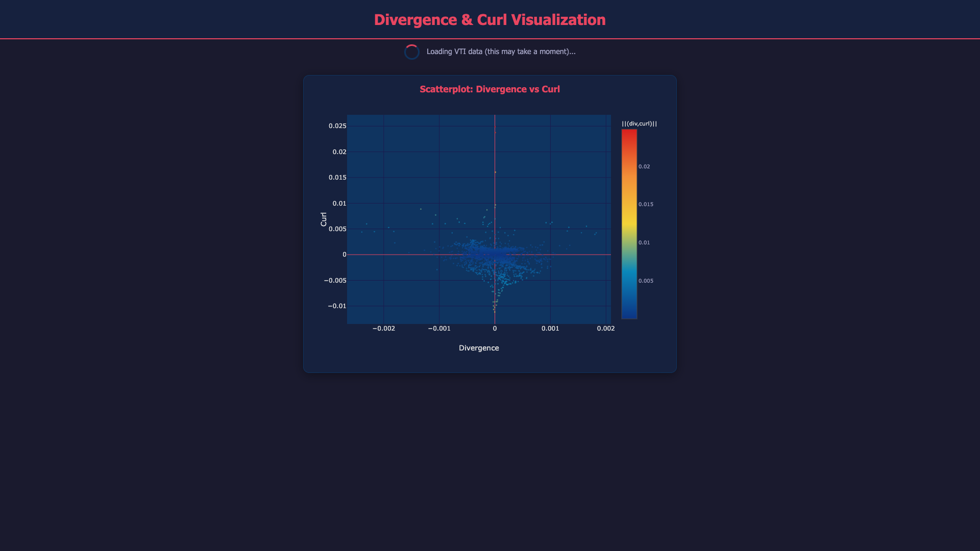
Task: Click y-axis tick label 0.025
Action: (x=337, y=126)
